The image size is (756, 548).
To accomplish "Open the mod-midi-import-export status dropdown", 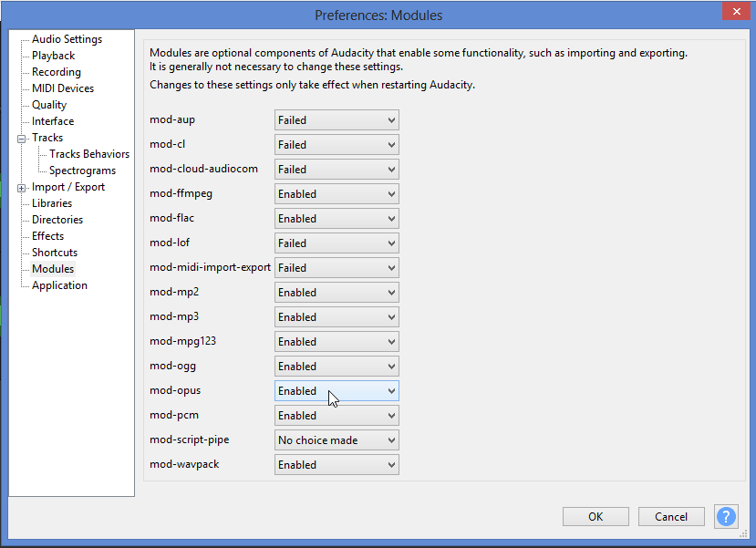I will pyautogui.click(x=337, y=267).
